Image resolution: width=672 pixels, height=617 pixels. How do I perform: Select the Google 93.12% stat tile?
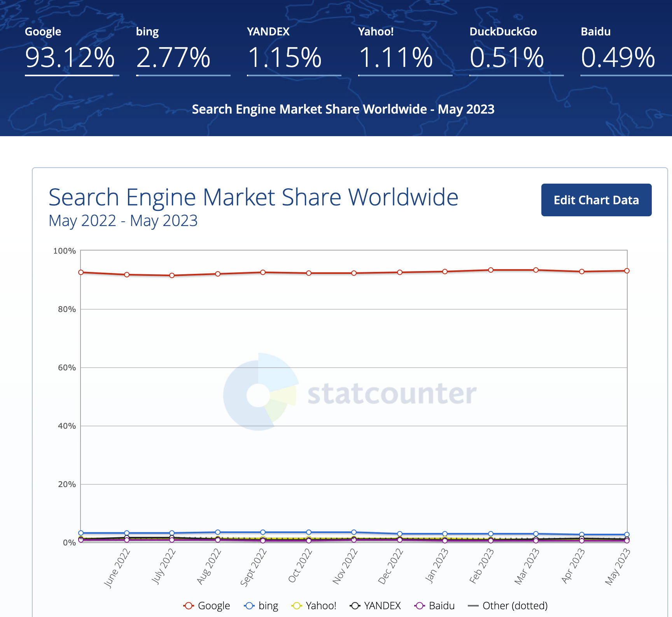click(x=70, y=49)
